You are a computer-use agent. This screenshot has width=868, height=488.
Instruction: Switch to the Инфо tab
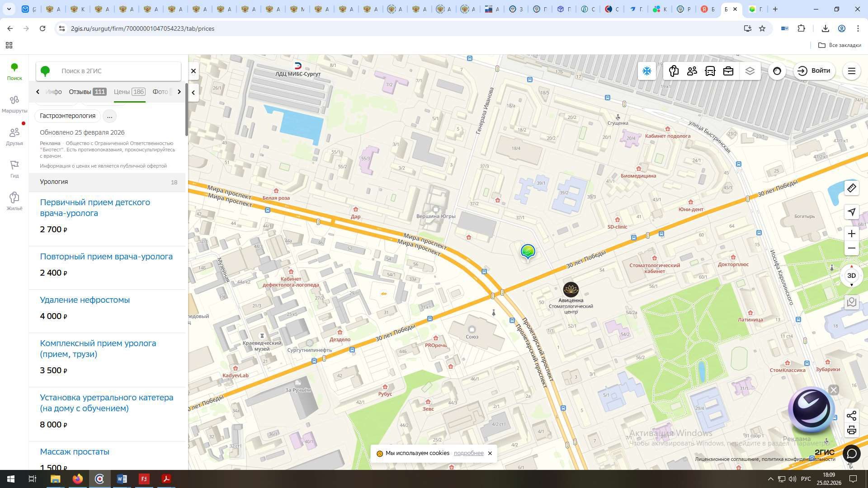(54, 92)
